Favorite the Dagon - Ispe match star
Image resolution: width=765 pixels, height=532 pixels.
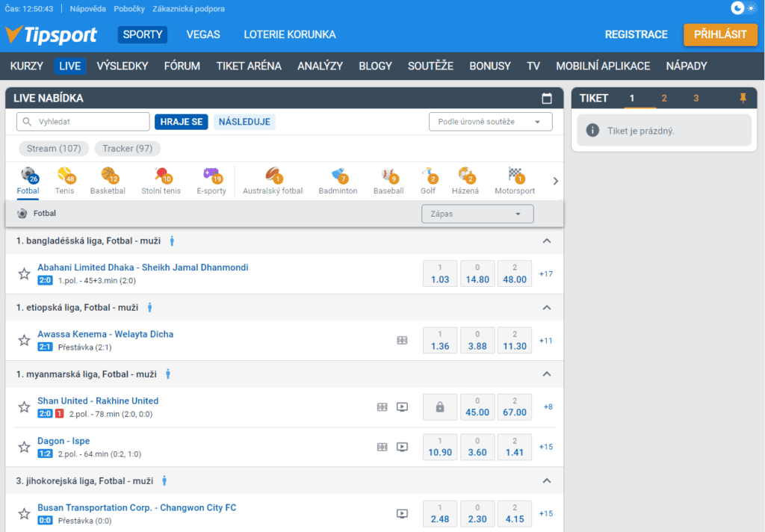pyautogui.click(x=24, y=447)
